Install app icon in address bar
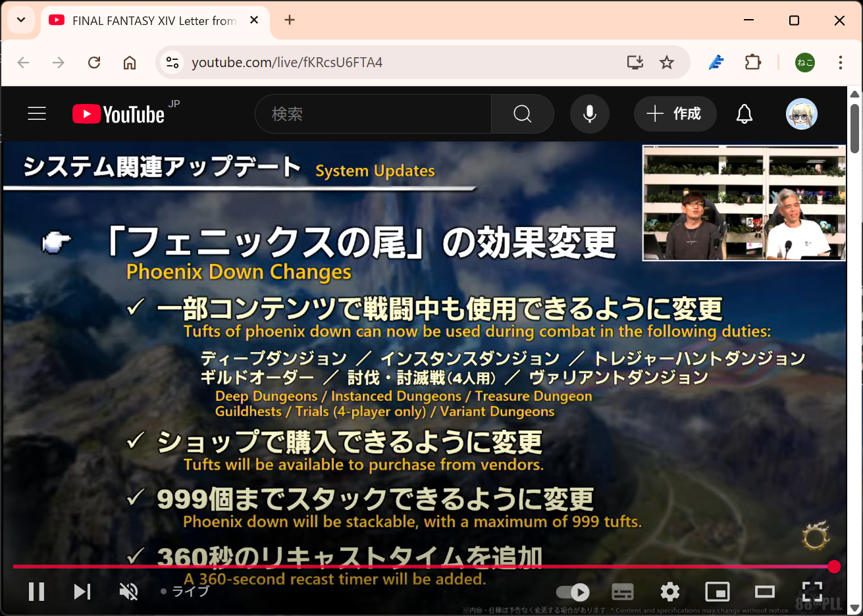 (635, 63)
